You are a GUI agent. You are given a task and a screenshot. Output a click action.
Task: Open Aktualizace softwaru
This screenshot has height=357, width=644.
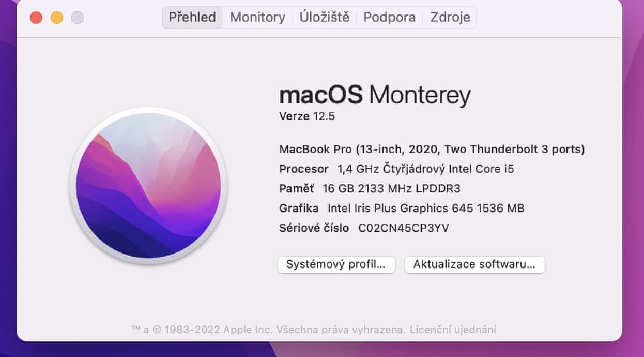pyautogui.click(x=474, y=264)
